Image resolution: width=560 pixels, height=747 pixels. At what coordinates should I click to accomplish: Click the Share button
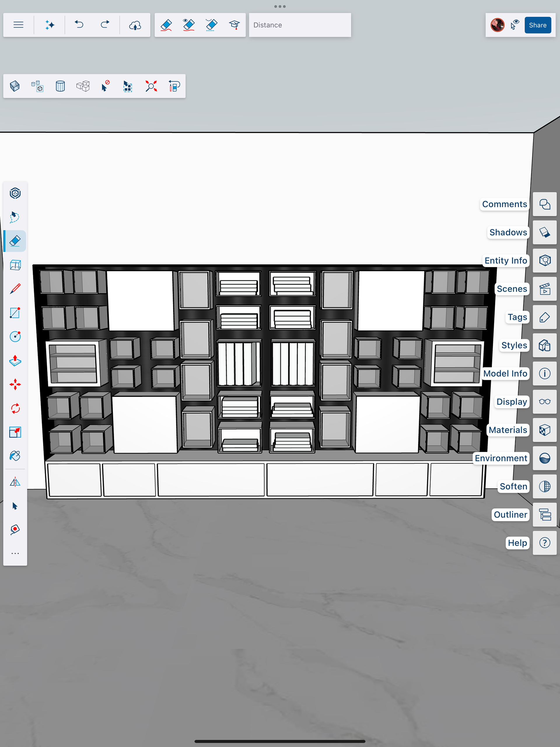pos(537,25)
